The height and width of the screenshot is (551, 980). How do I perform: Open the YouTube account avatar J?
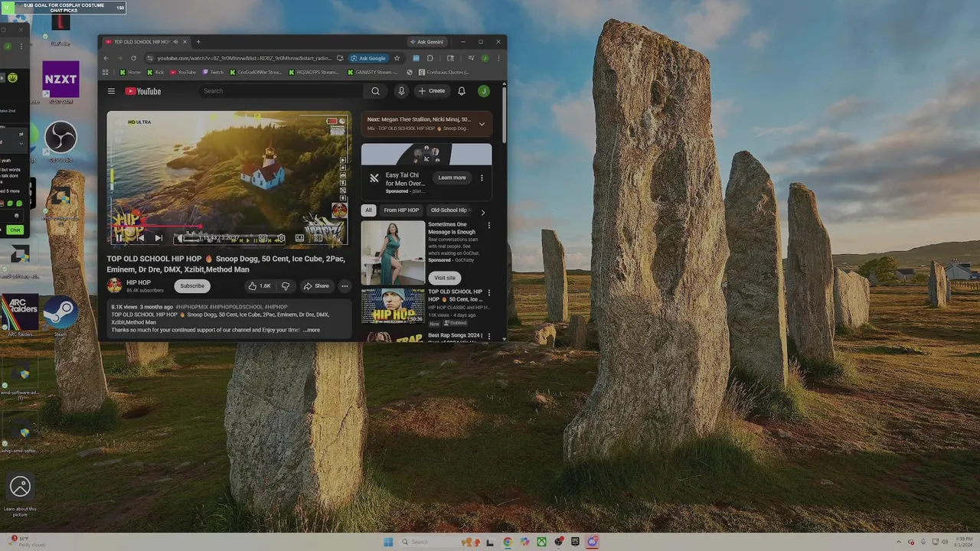pyautogui.click(x=484, y=91)
